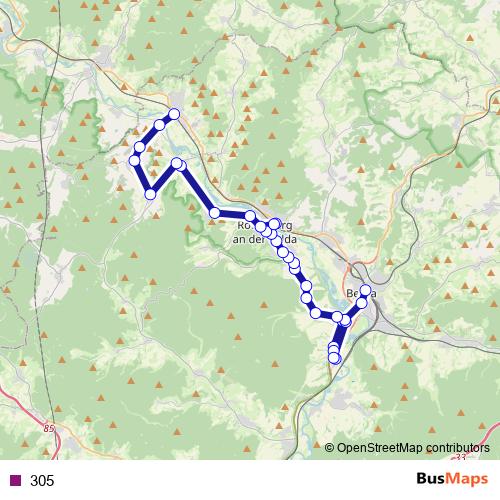
Task: Click the purple legend swatch for route 305
Action: [16, 480]
